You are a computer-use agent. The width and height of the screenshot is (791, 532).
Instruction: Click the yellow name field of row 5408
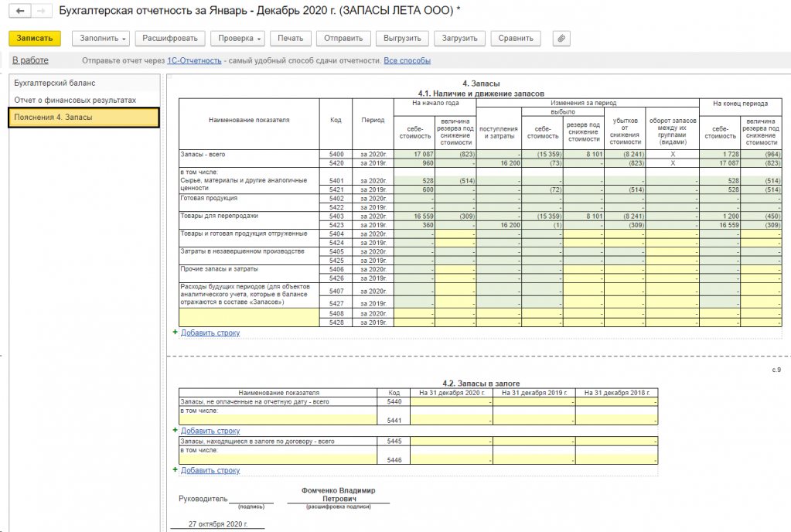249,318
